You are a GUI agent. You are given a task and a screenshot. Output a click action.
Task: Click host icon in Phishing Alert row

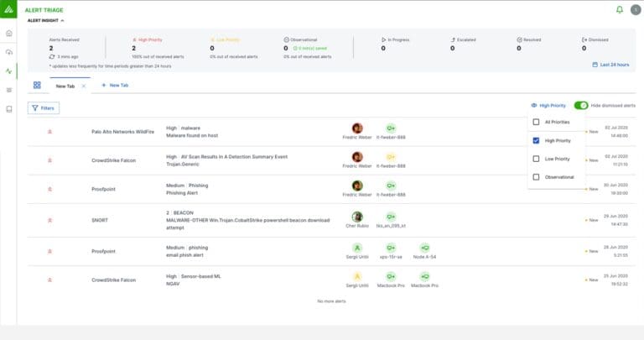[x=391, y=186]
